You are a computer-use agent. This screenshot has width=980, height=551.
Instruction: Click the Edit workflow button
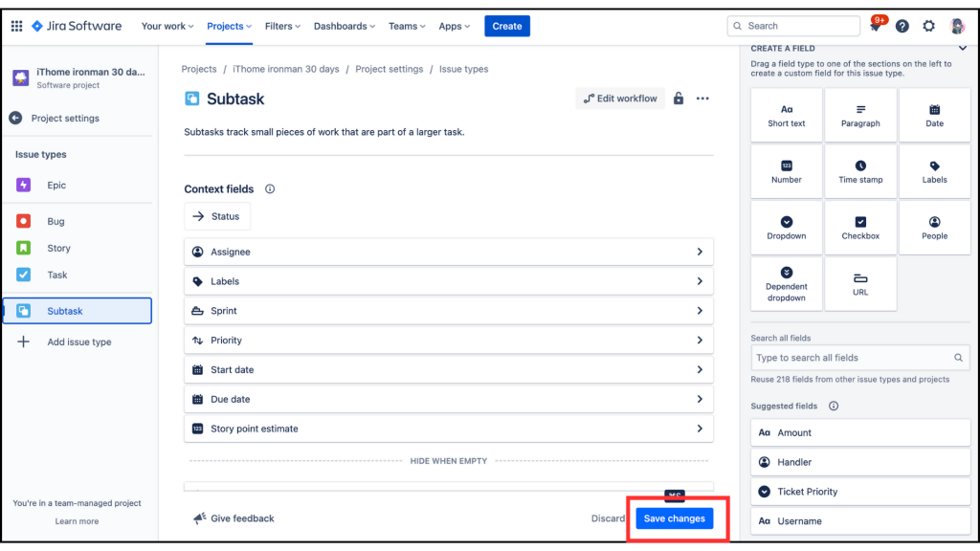pos(620,99)
